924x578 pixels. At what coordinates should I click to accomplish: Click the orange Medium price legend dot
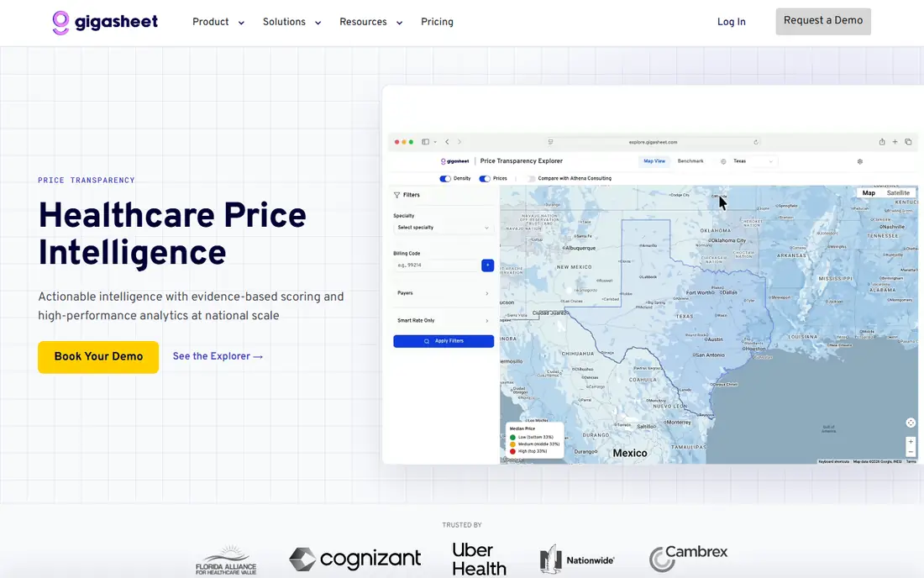click(x=512, y=444)
